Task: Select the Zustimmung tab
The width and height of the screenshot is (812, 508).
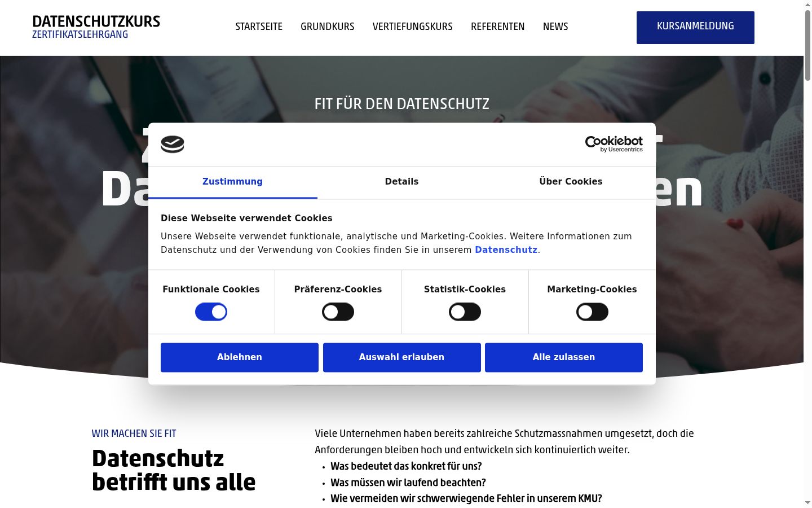Action: pos(232,182)
